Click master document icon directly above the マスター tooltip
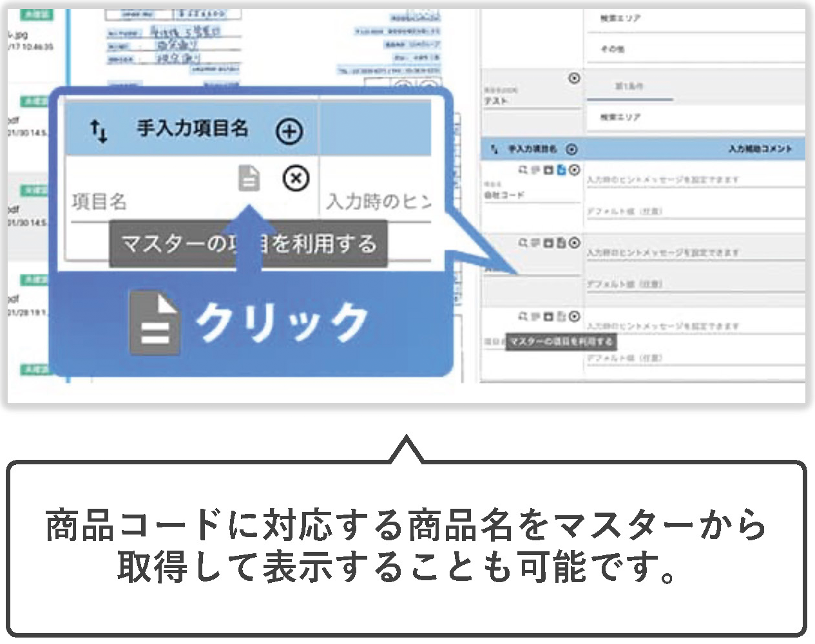The height and width of the screenshot is (644, 815). click(x=561, y=316)
